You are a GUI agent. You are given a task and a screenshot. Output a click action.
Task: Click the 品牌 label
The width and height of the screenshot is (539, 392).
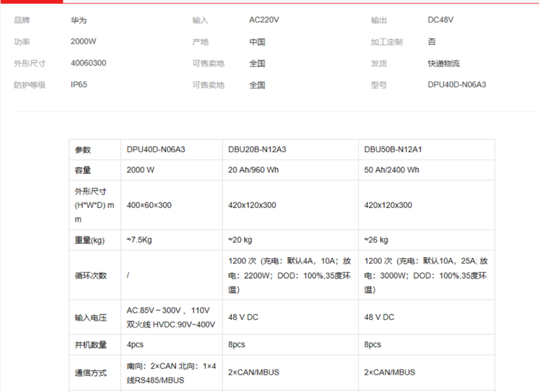(22, 20)
